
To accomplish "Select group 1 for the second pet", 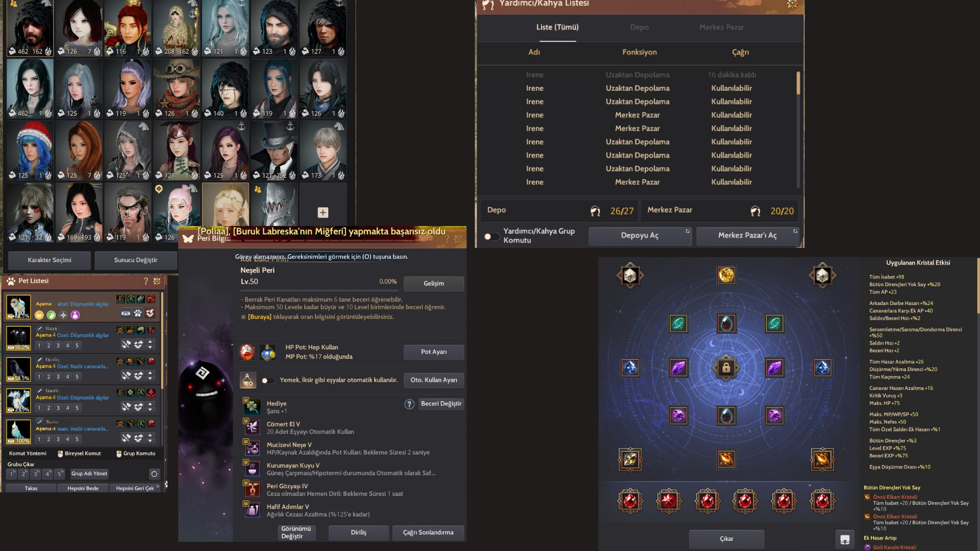I will point(39,345).
